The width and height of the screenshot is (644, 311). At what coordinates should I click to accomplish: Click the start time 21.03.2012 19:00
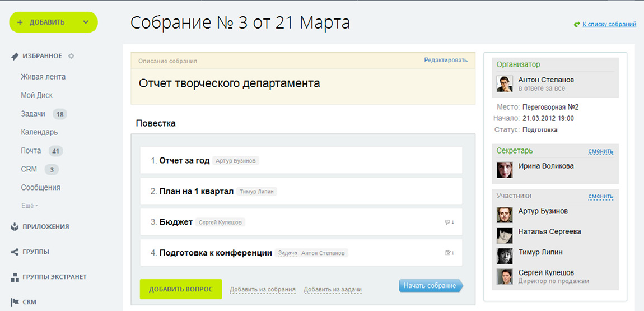point(548,119)
